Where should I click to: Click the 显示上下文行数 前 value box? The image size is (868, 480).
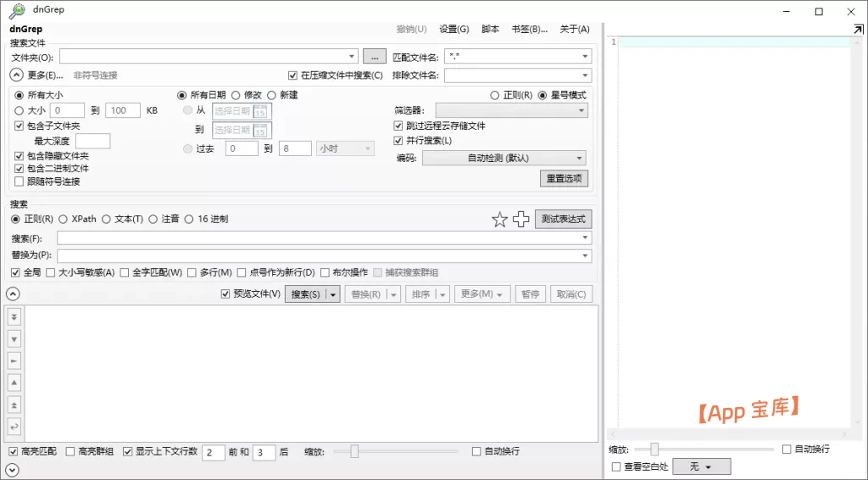213,452
